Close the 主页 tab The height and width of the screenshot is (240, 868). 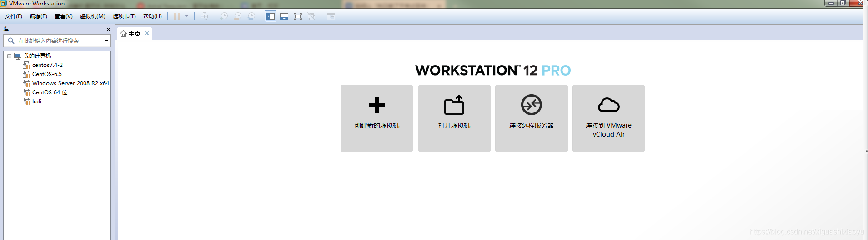click(x=147, y=33)
